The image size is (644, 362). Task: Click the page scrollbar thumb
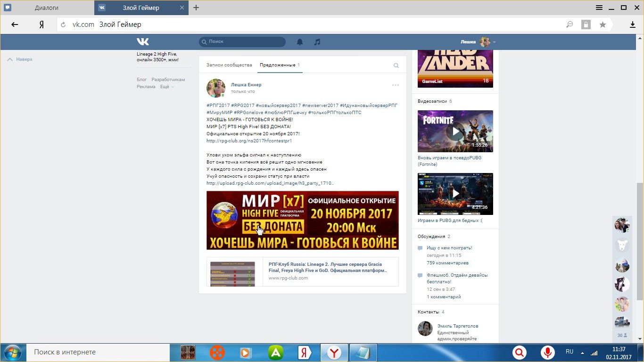coord(640,241)
